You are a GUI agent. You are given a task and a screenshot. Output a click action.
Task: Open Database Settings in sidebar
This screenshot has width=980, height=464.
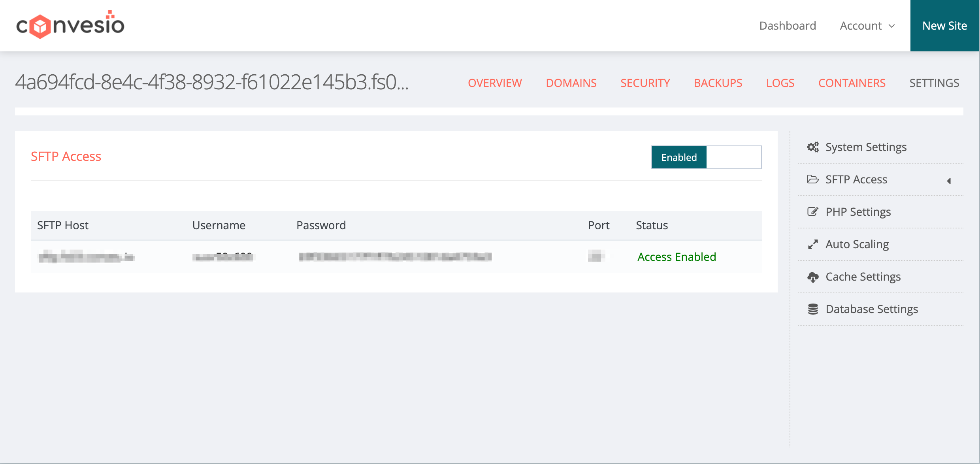click(x=871, y=309)
